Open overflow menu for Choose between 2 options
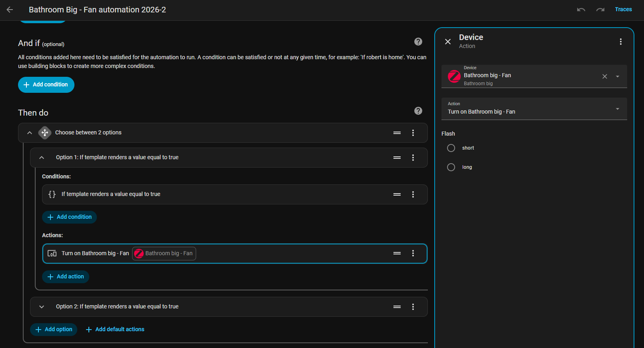The height and width of the screenshot is (348, 644). 413,133
